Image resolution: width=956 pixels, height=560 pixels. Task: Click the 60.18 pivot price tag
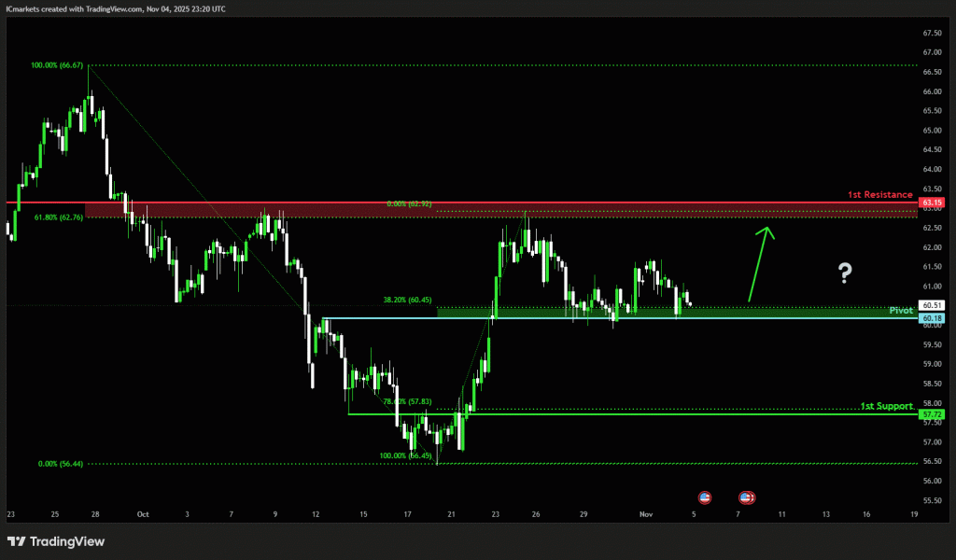932,318
